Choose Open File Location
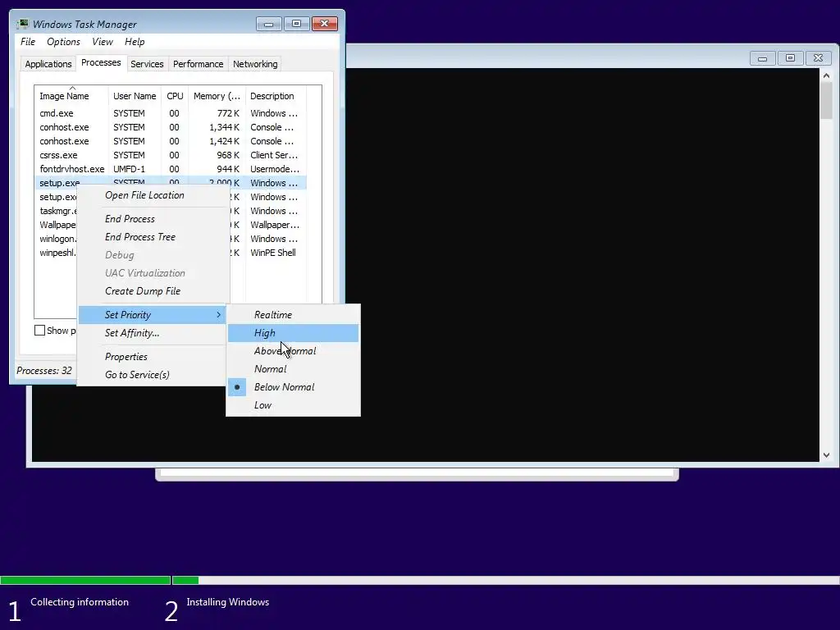 click(x=153, y=195)
